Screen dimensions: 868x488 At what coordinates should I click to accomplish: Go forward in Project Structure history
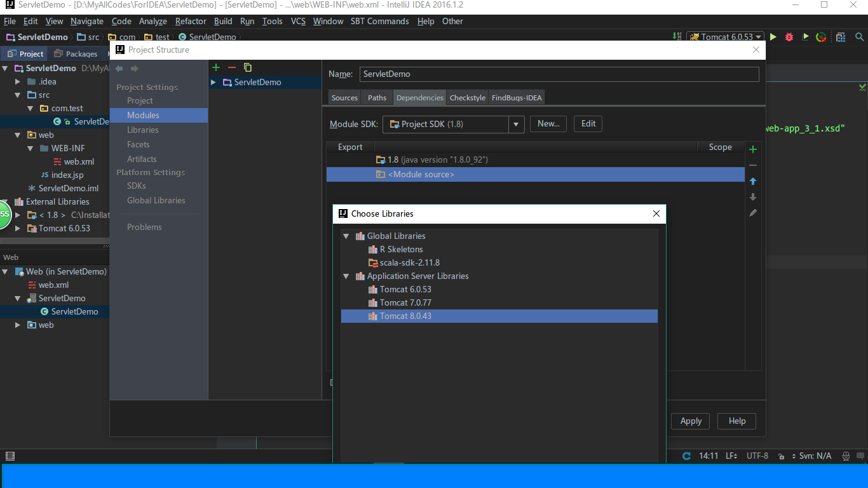click(134, 69)
